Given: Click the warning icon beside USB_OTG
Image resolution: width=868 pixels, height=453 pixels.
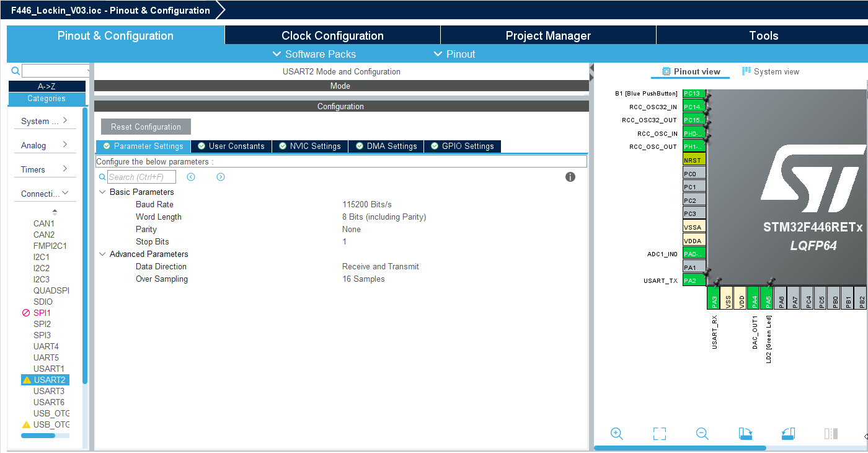Looking at the screenshot, I should click(x=26, y=424).
